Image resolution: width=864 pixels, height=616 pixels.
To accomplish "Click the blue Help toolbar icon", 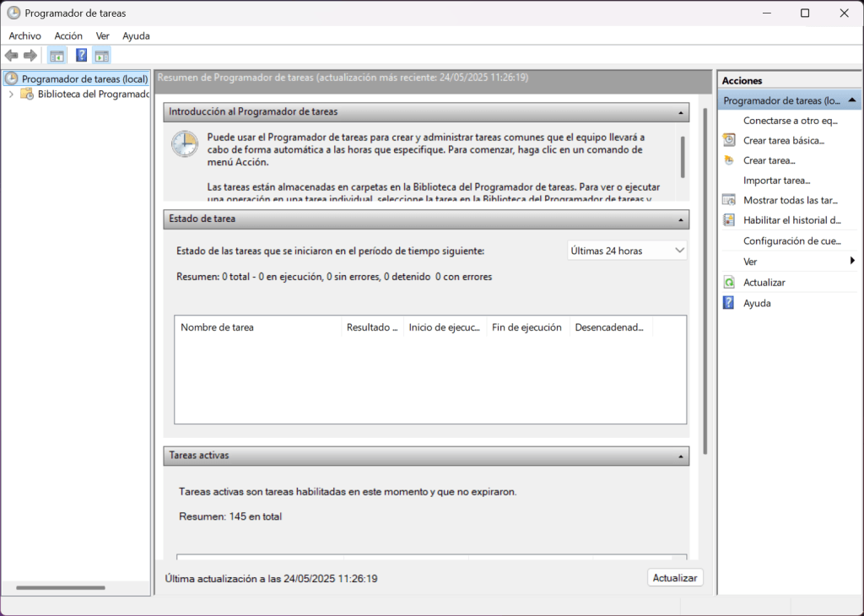I will (x=81, y=56).
